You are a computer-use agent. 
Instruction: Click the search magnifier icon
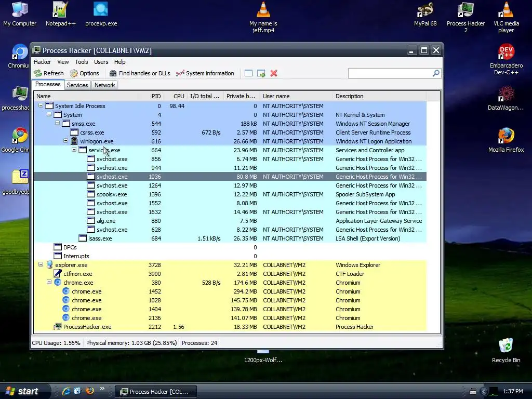pos(436,73)
